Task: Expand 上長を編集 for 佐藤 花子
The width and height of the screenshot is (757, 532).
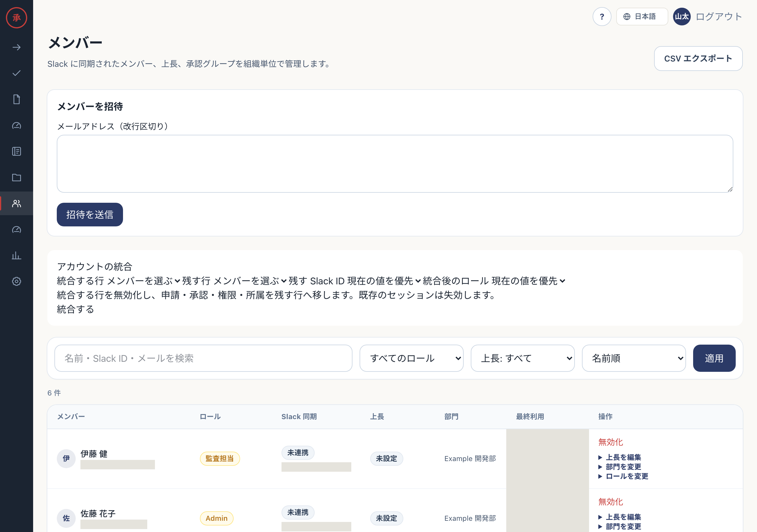Action: (619, 517)
